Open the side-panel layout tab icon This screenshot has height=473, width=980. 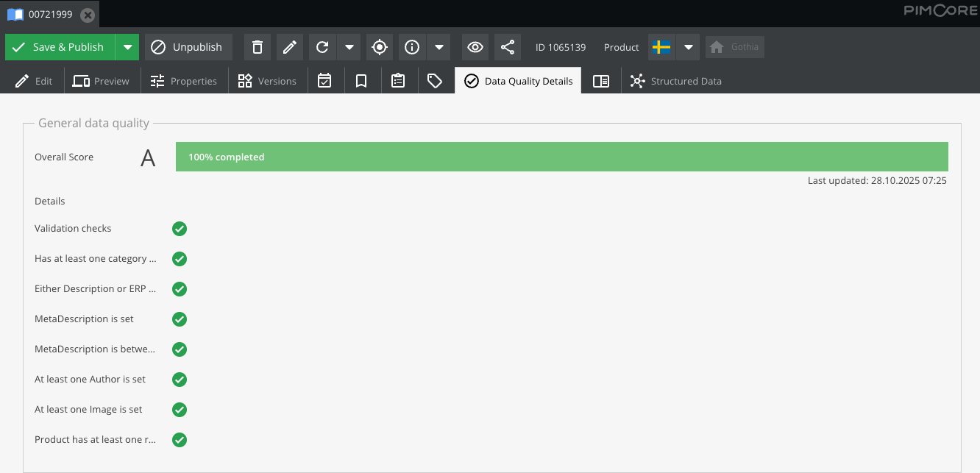point(601,81)
